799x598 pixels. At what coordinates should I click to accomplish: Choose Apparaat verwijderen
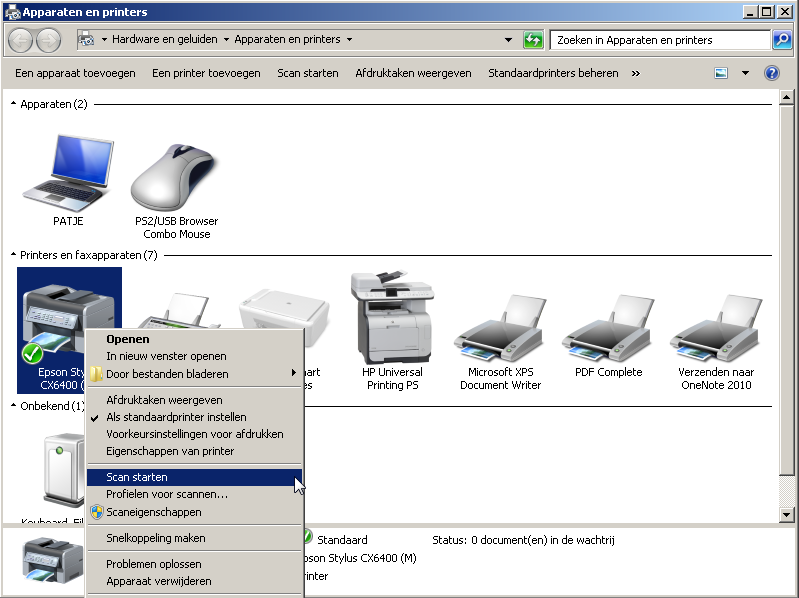pyautogui.click(x=195, y=581)
